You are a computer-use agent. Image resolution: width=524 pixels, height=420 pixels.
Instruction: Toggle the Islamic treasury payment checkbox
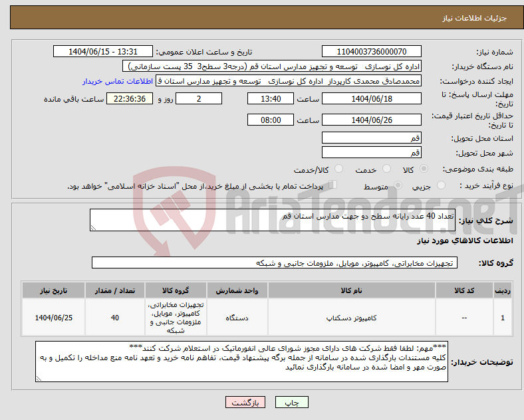click(x=333, y=185)
